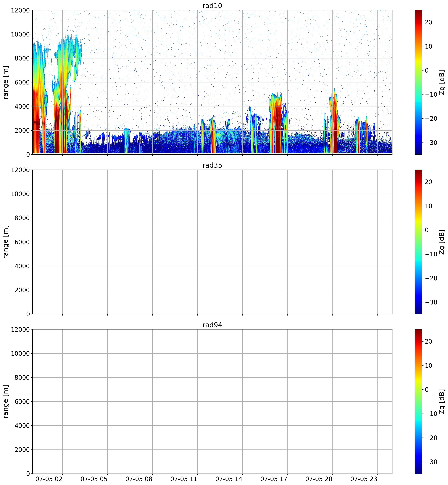The image size is (448, 485).
Task: Click the Zg [dB] label beside rad35 colorbar
Action: click(x=442, y=242)
